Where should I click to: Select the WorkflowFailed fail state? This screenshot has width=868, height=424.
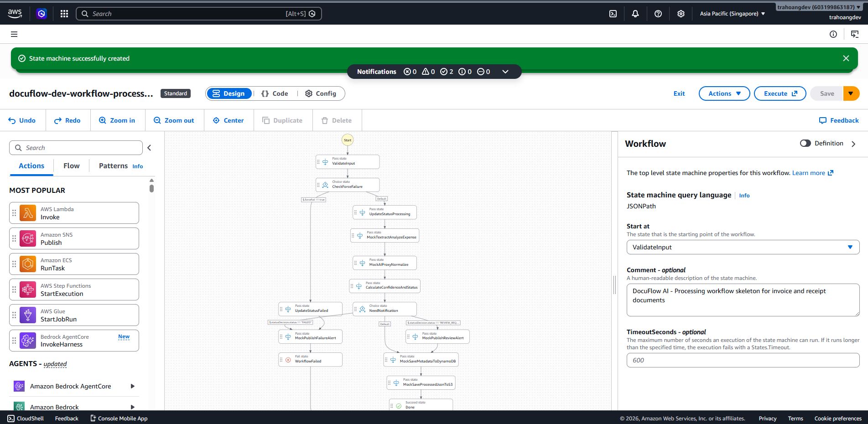point(310,359)
